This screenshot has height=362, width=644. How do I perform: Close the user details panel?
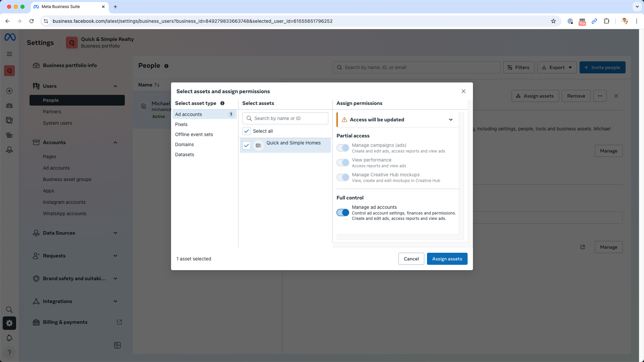616,96
